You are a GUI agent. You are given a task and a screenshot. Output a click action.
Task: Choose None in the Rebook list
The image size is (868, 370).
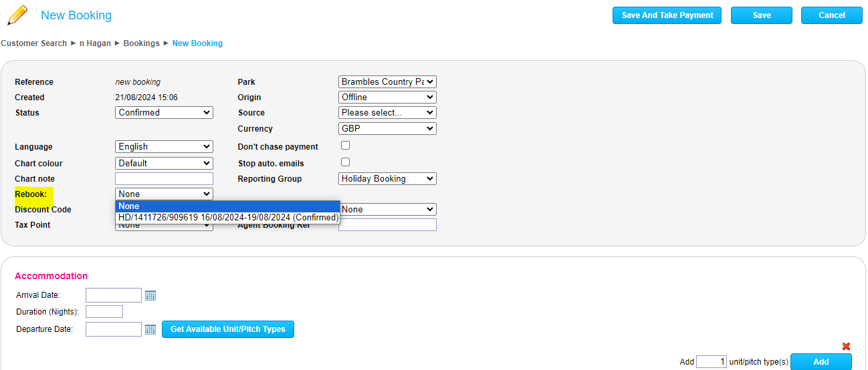(x=228, y=206)
